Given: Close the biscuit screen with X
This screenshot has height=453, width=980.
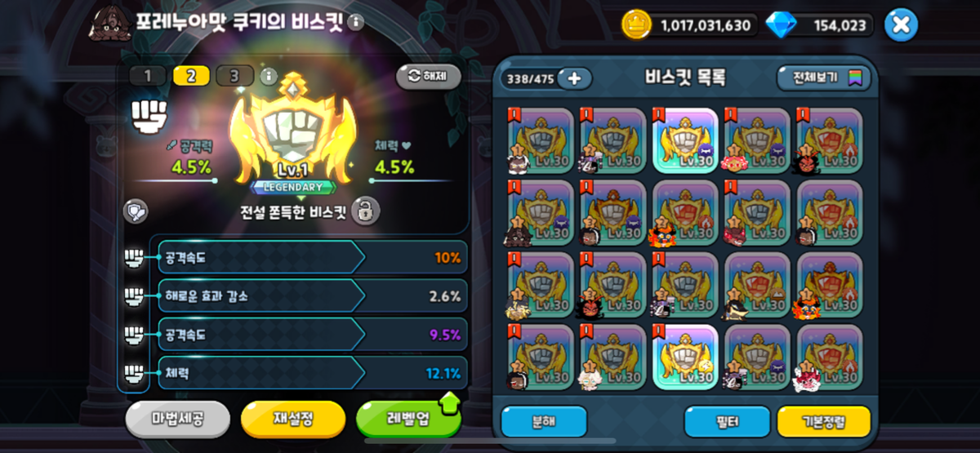Looking at the screenshot, I should pos(901,24).
